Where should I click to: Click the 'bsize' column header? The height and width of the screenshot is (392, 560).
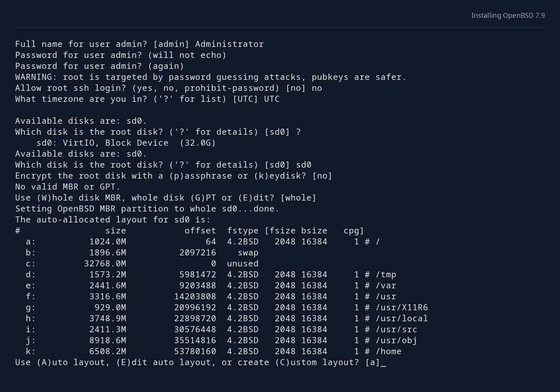click(314, 230)
